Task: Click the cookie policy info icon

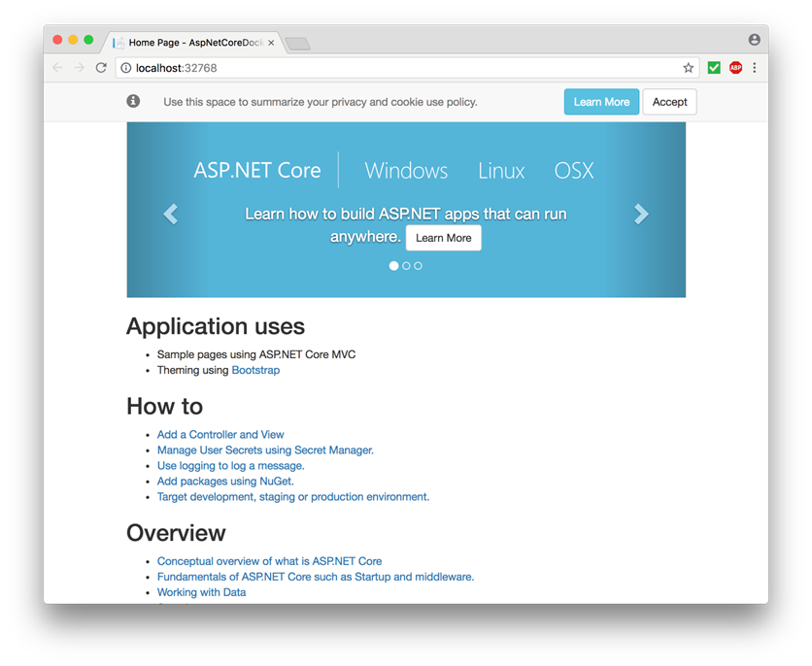Action: pos(133,101)
